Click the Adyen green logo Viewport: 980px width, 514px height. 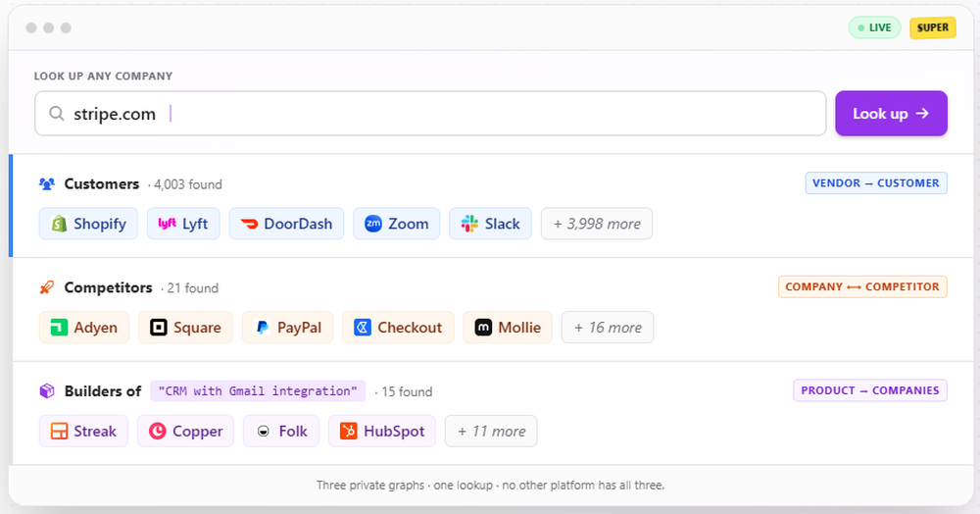[x=59, y=328]
